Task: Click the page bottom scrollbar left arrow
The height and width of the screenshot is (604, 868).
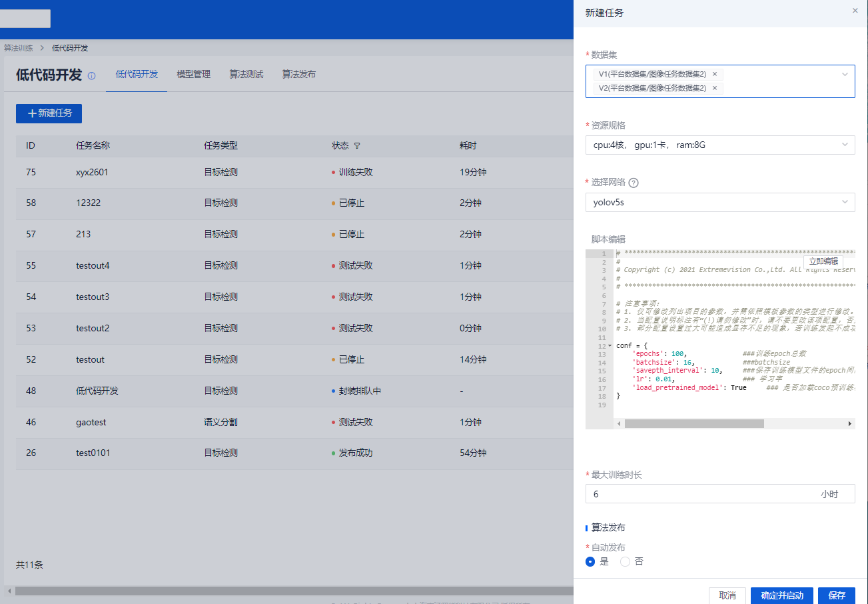Action: (x=9, y=591)
